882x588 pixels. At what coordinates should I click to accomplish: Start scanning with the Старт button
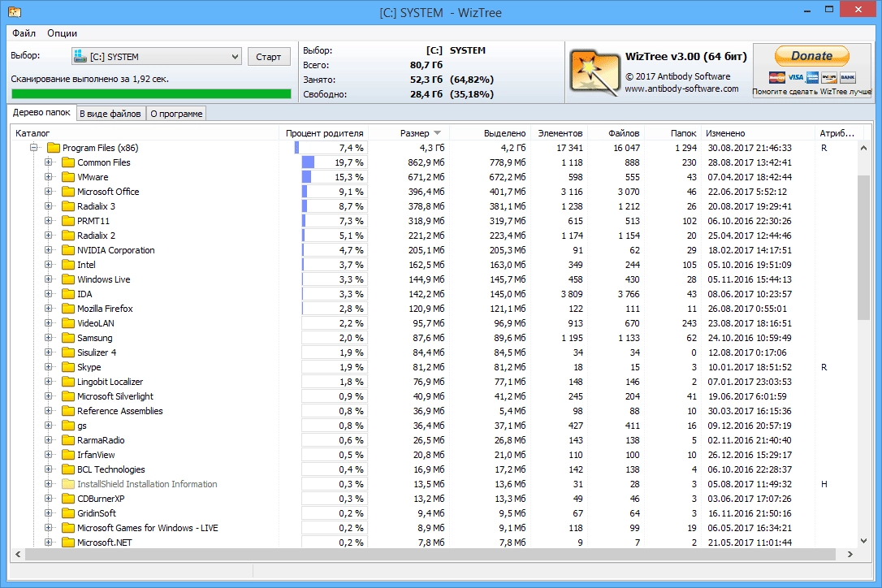(x=268, y=57)
